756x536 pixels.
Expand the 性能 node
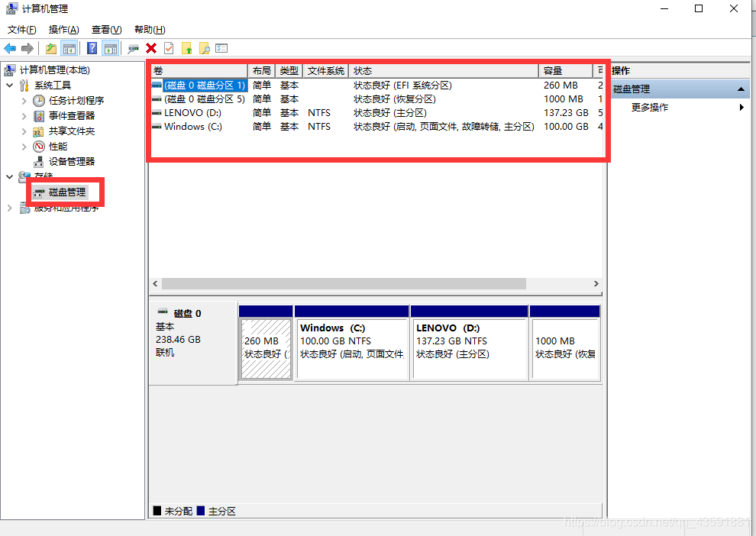(x=24, y=147)
